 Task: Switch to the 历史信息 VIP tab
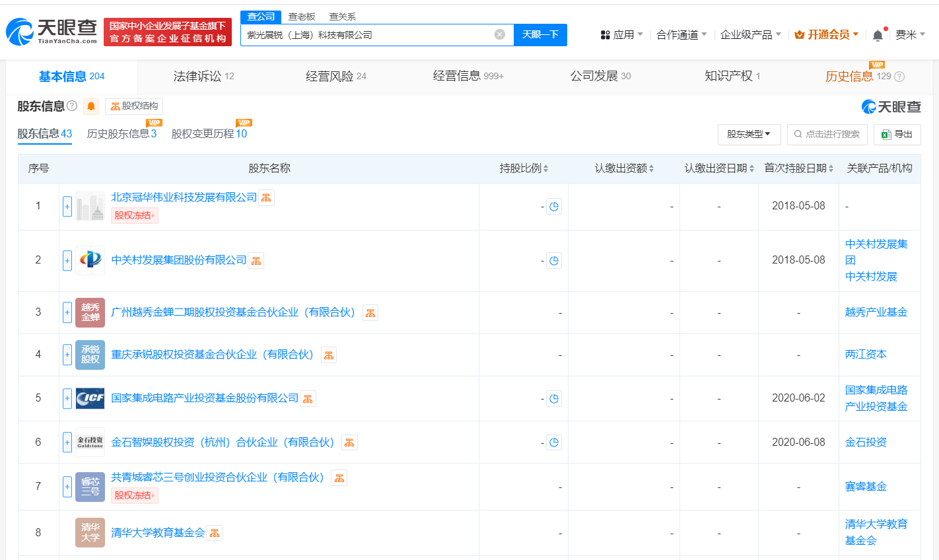tap(858, 77)
